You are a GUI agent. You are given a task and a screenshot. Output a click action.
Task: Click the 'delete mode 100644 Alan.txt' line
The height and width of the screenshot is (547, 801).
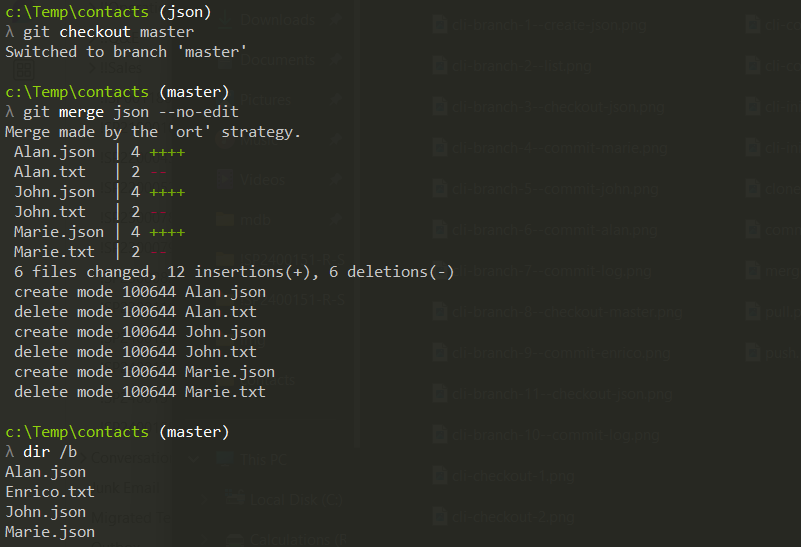(x=135, y=312)
